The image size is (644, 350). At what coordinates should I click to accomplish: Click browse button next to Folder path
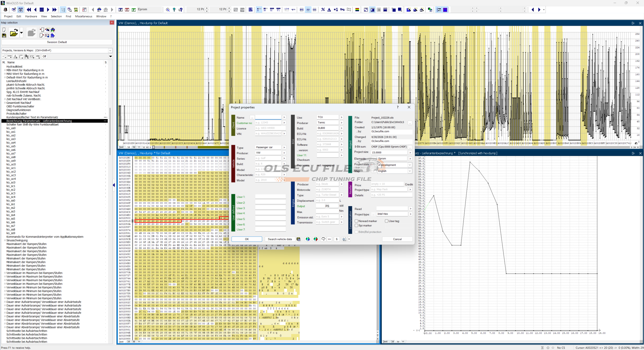(x=410, y=123)
